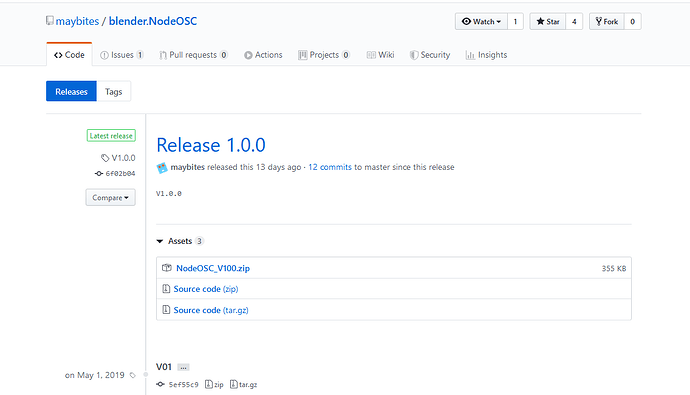Screen dimensions: 690x395
Task: Open commit 5ef55c9
Action: tap(184, 385)
